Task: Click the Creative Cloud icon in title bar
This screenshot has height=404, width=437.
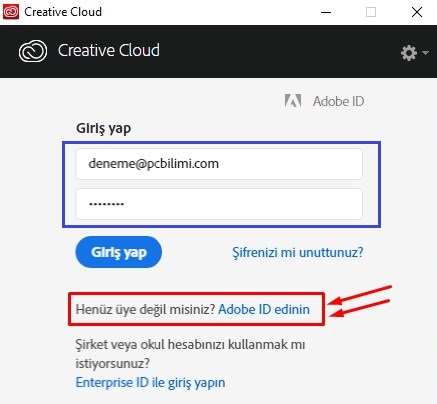Action: (x=11, y=12)
